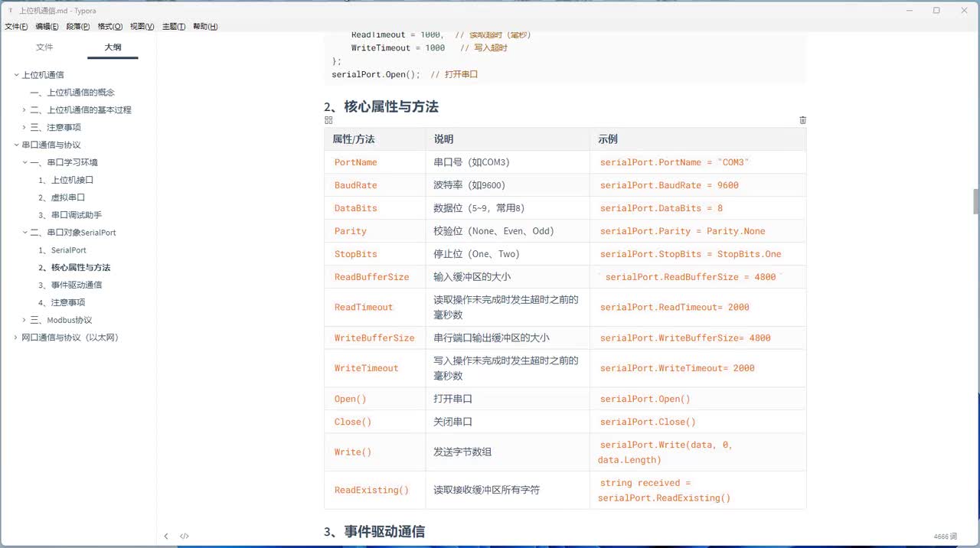
Task: Click the BaudRate table cell
Action: click(x=375, y=185)
